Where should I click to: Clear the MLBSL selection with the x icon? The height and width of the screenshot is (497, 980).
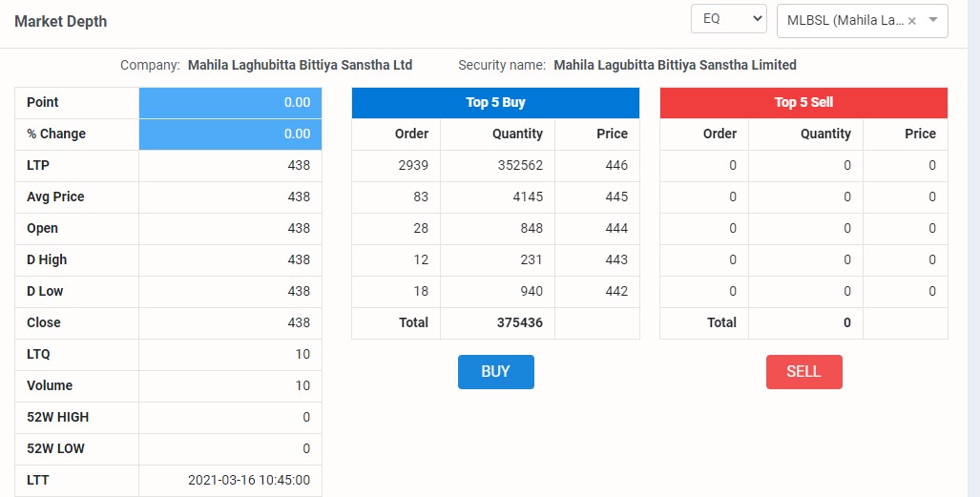(x=912, y=21)
